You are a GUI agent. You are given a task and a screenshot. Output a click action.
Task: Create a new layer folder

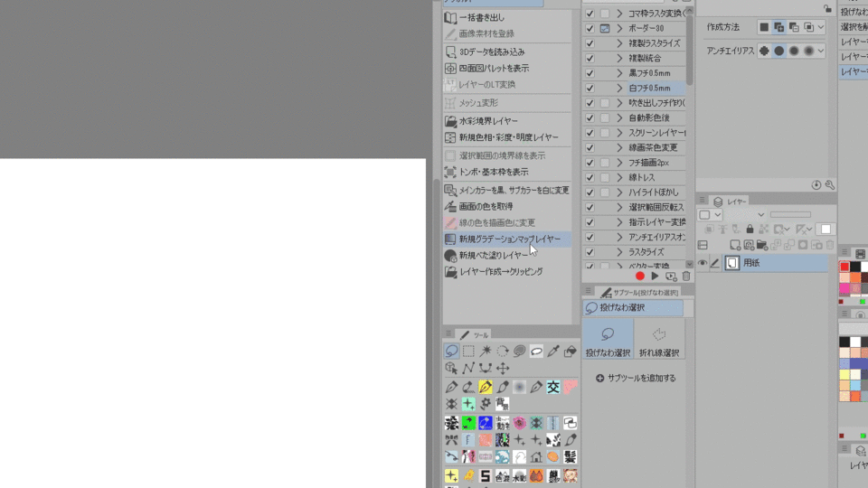(762, 245)
